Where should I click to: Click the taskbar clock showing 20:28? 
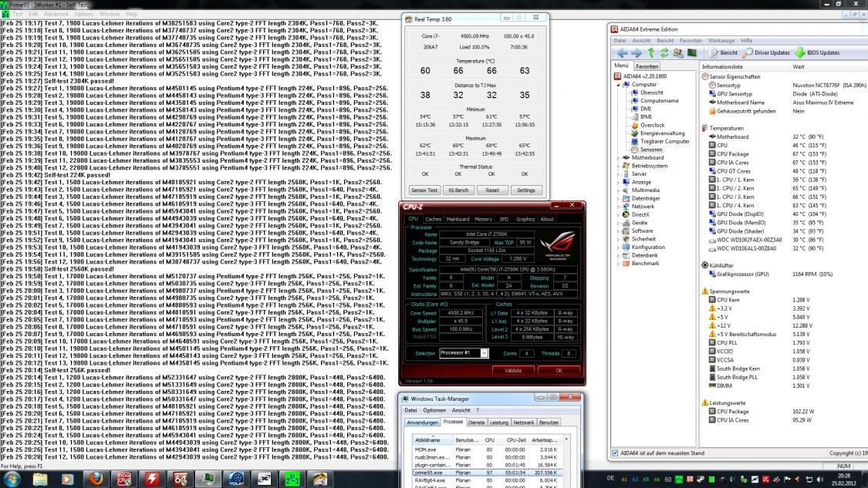844,480
